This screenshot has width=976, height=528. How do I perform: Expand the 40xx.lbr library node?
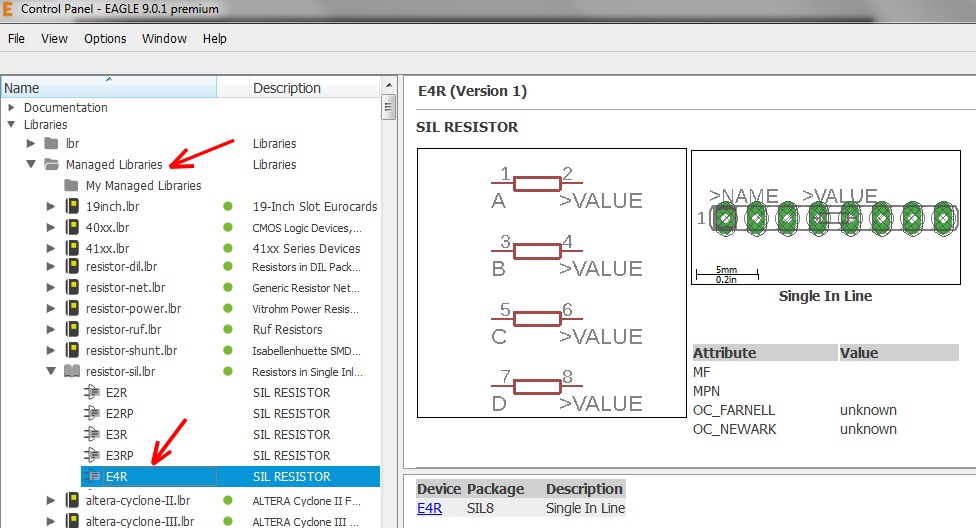51,227
